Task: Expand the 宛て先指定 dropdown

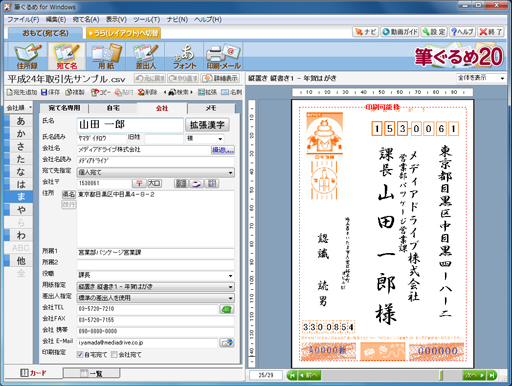Action: pyautogui.click(x=156, y=172)
